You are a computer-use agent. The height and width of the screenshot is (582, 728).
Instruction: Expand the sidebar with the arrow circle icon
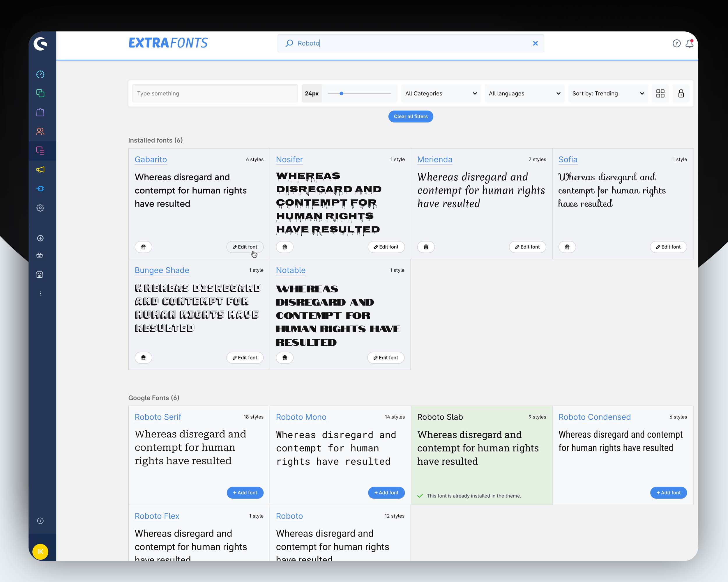(x=40, y=521)
